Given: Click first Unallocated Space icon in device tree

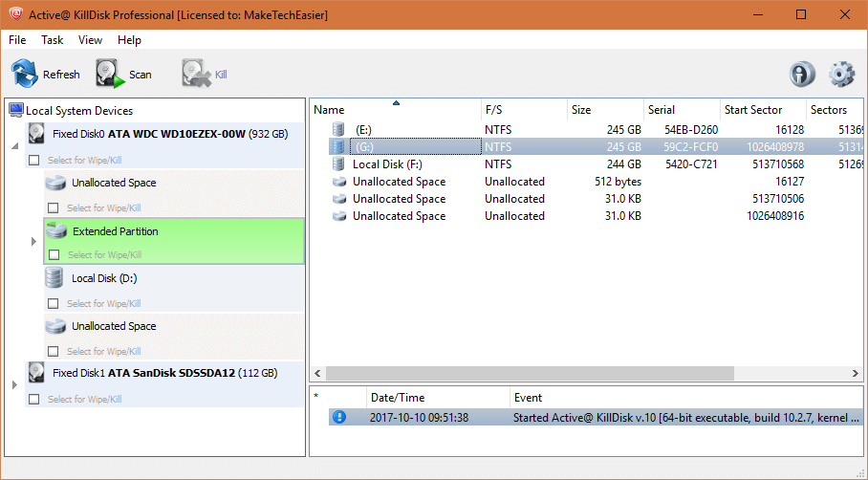Looking at the screenshot, I should tap(55, 183).
